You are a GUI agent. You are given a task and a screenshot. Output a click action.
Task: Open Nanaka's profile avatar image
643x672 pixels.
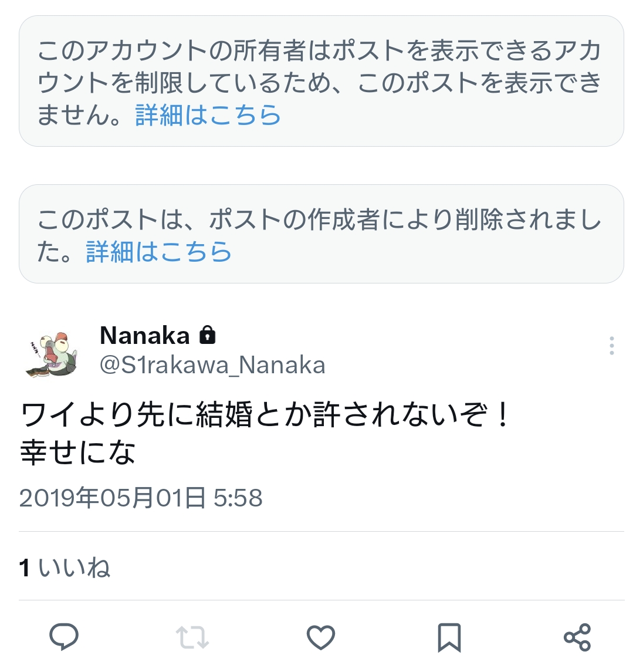pos(52,353)
